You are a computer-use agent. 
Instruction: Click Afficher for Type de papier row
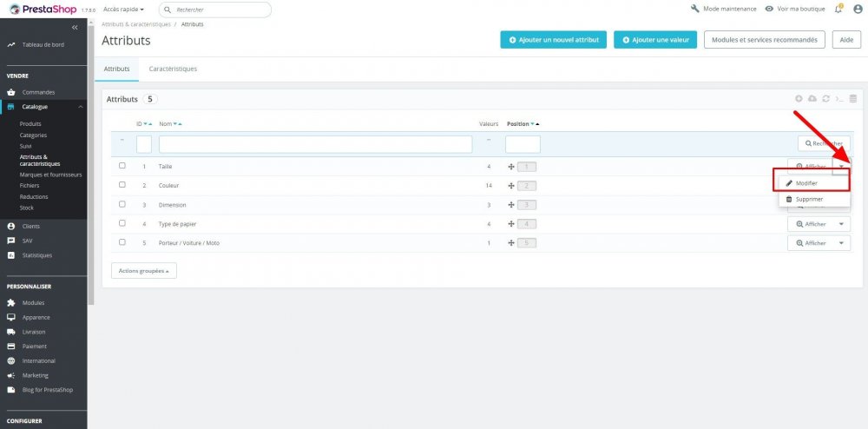click(x=811, y=224)
